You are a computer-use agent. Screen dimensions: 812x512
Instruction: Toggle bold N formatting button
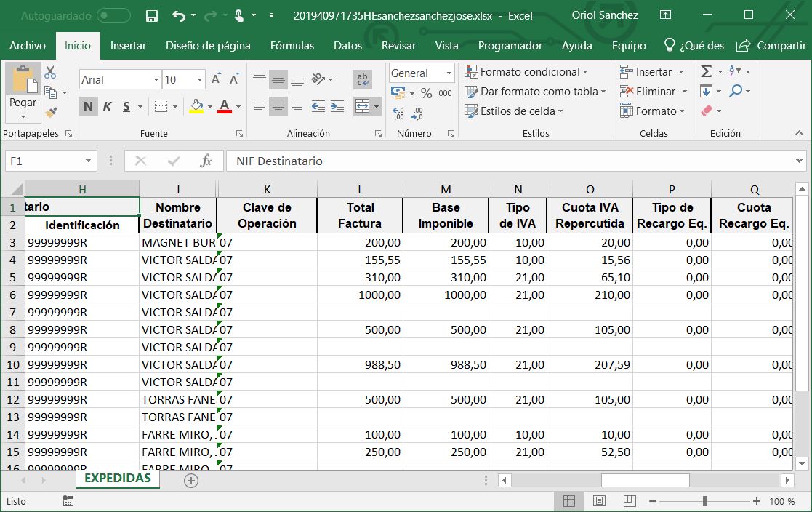click(88, 106)
